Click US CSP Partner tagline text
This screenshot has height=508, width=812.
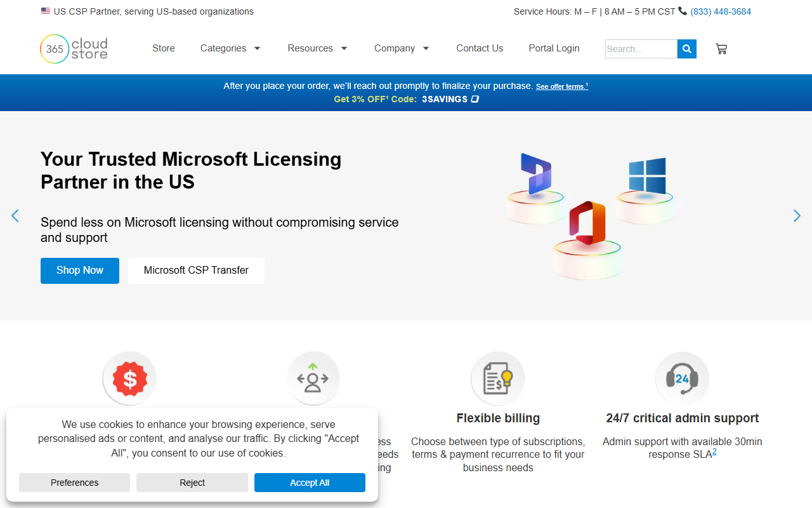pos(154,11)
